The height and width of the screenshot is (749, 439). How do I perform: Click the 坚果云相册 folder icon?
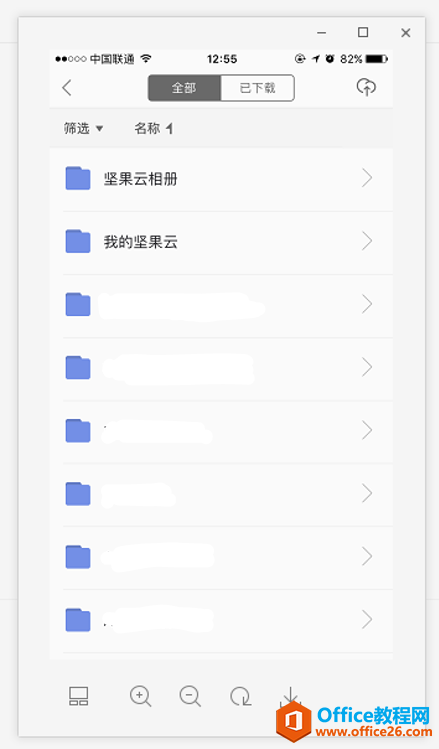[x=78, y=178]
